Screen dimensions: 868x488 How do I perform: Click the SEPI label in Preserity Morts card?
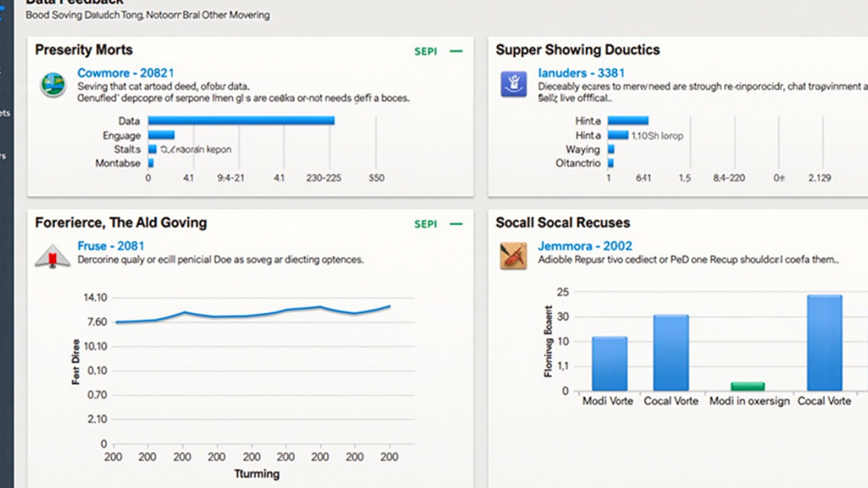(x=426, y=52)
